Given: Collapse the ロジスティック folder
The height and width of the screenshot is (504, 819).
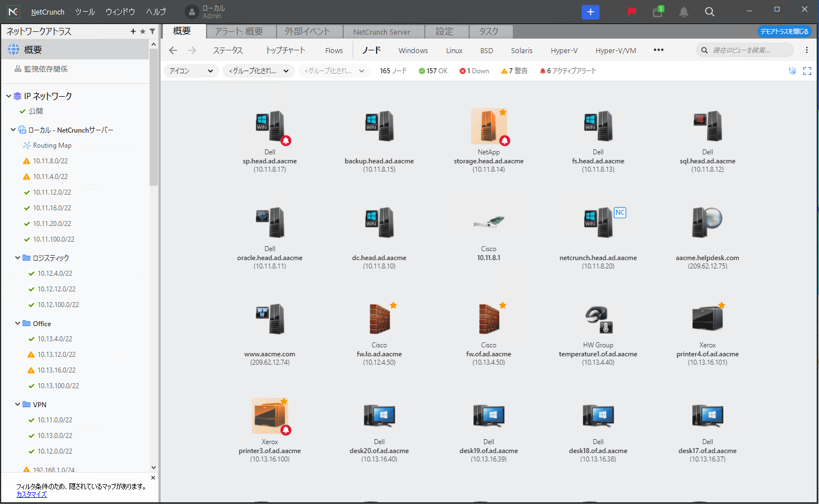Looking at the screenshot, I should 18,258.
